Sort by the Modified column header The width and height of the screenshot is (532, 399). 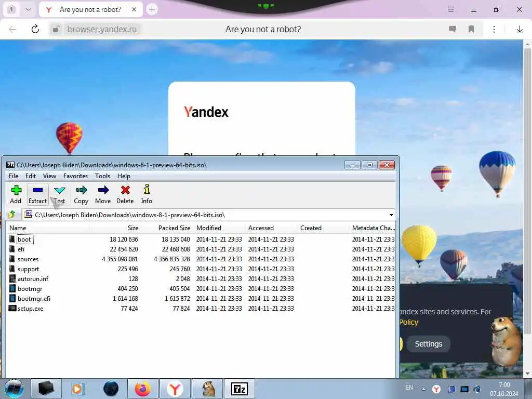click(x=219, y=228)
